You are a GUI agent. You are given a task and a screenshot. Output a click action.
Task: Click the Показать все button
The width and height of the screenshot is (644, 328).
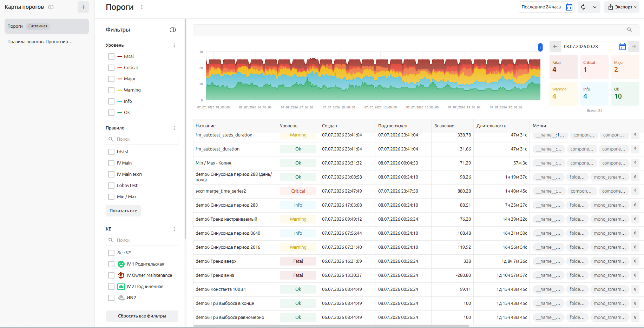(x=123, y=211)
